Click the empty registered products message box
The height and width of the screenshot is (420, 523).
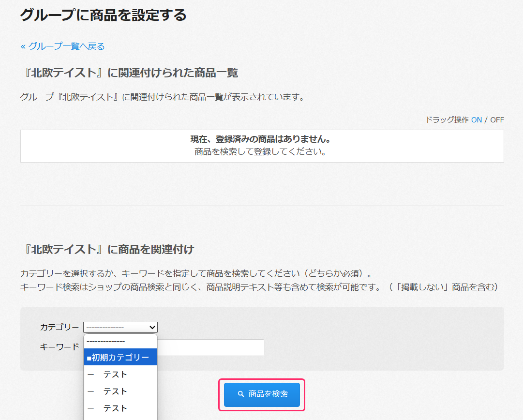point(262,146)
